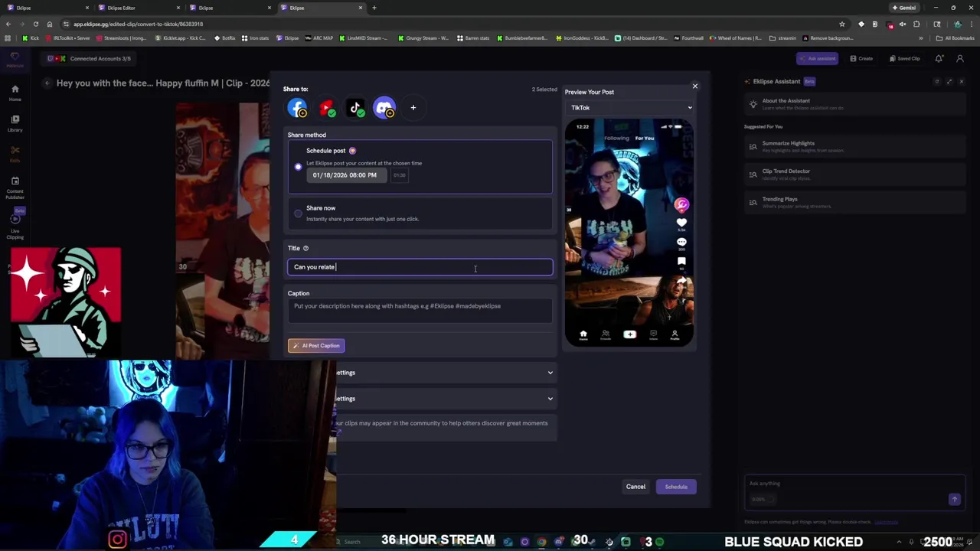
Task: Click the Title help question-mark icon
Action: point(305,248)
